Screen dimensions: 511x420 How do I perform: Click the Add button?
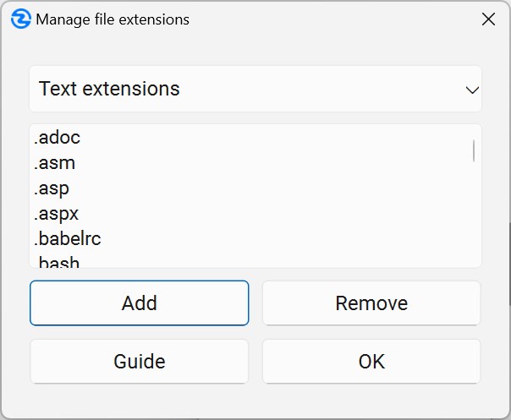coord(139,303)
